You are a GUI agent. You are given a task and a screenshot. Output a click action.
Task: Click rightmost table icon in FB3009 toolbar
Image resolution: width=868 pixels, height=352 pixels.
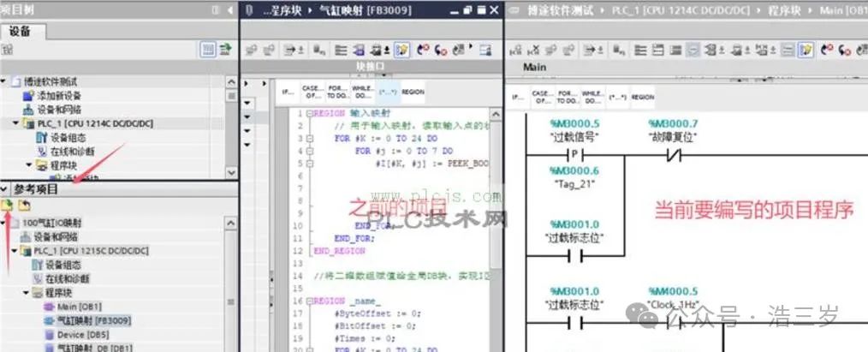pos(485,51)
